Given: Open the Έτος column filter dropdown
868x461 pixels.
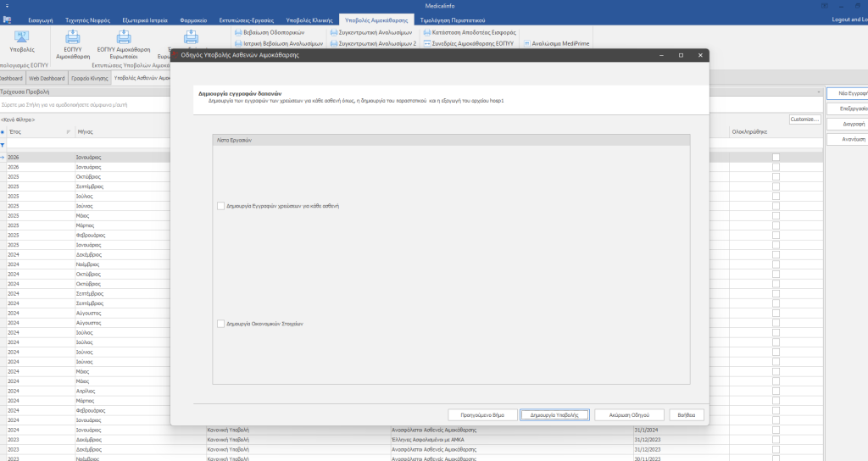Looking at the screenshot, I should pyautogui.click(x=69, y=132).
